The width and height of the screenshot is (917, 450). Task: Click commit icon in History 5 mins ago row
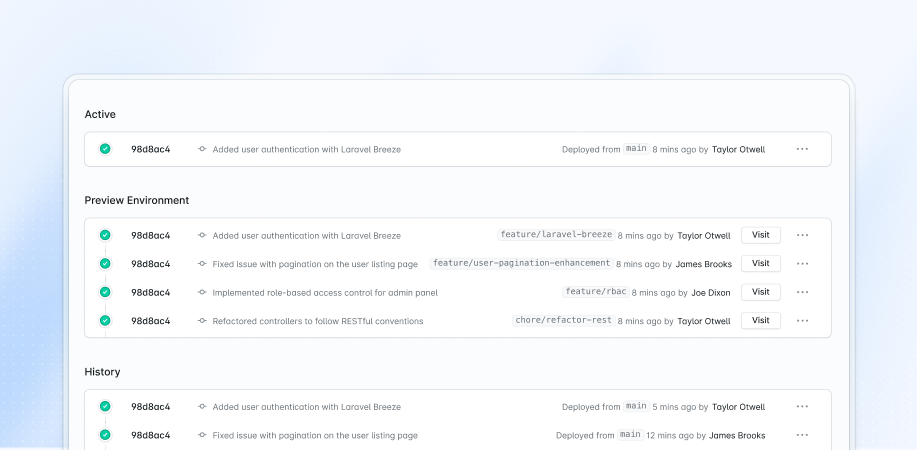(202, 407)
